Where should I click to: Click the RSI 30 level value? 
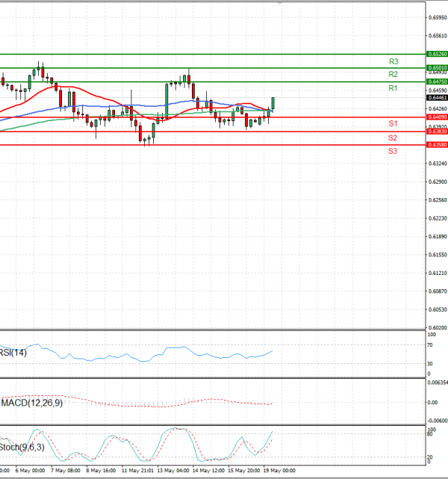point(429,364)
